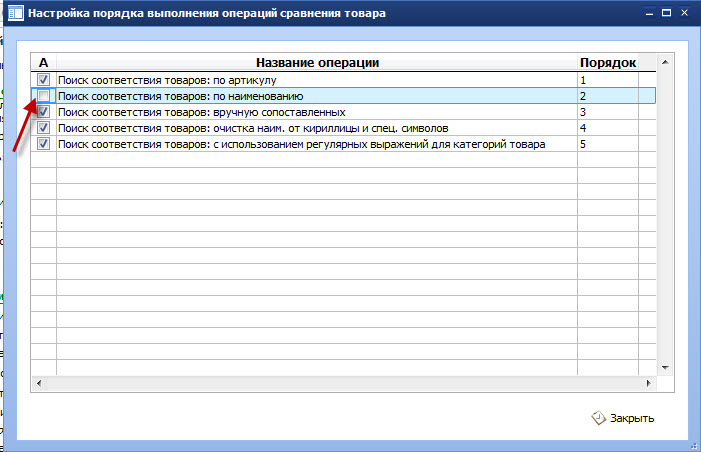Click order cell with value 1
Screen dimensions: 701x452
click(x=608, y=80)
